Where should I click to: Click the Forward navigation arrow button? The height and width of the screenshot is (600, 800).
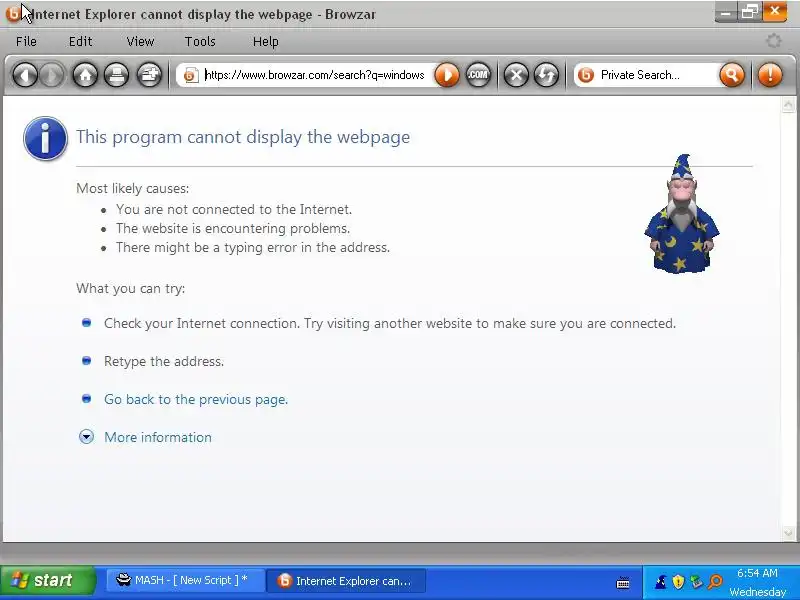click(x=52, y=76)
